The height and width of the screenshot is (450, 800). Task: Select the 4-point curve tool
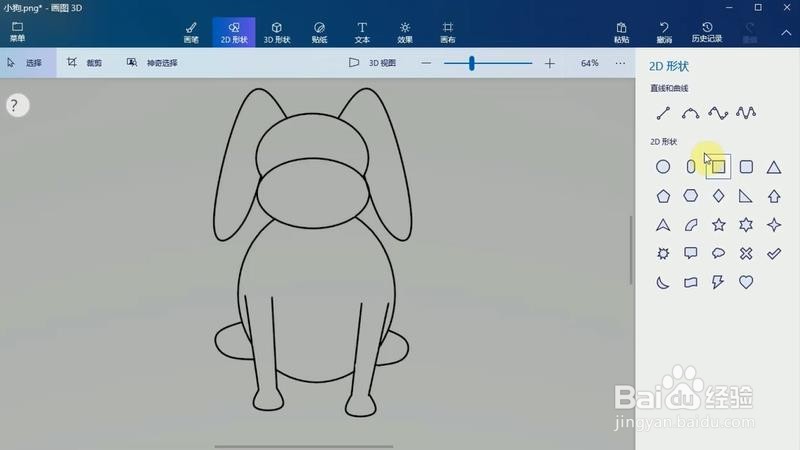click(746, 113)
